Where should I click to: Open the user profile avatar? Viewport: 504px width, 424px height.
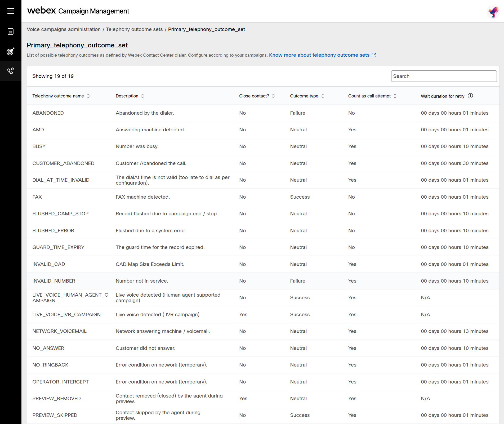click(x=493, y=12)
